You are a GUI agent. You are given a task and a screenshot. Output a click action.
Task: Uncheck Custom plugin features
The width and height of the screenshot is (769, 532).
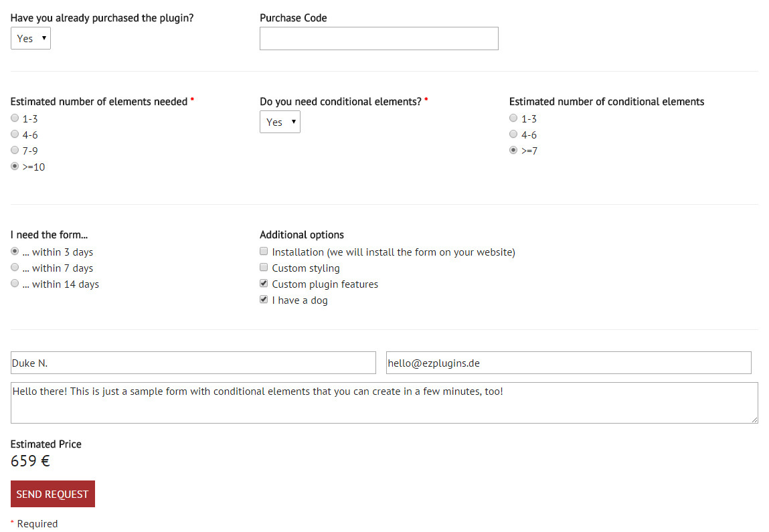pyautogui.click(x=264, y=284)
